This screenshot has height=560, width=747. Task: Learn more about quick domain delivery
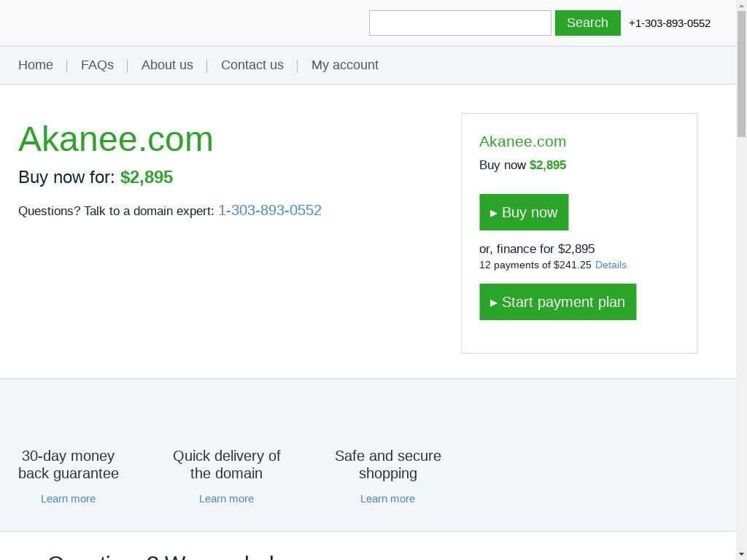226,499
